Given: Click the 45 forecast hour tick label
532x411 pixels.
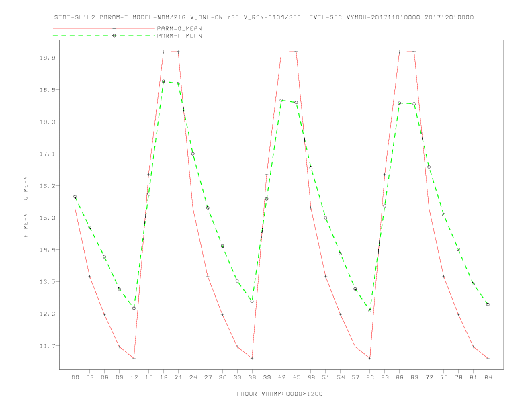Looking at the screenshot, I should point(296,377).
